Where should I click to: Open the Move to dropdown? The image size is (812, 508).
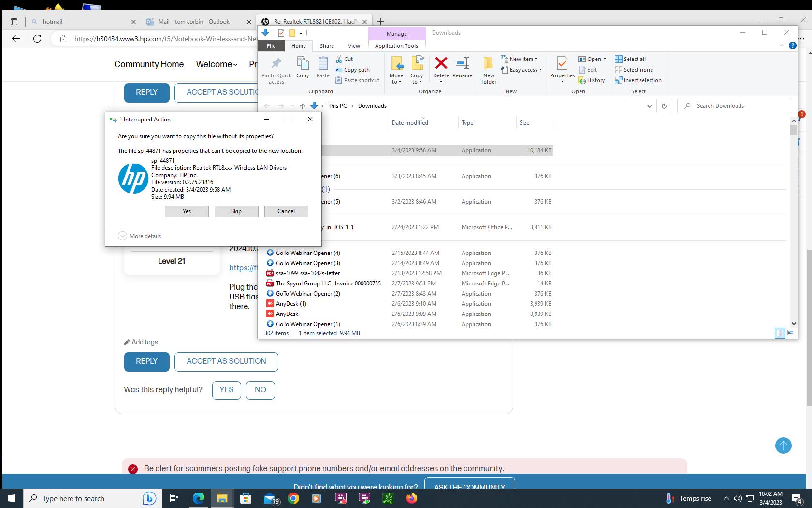396,69
